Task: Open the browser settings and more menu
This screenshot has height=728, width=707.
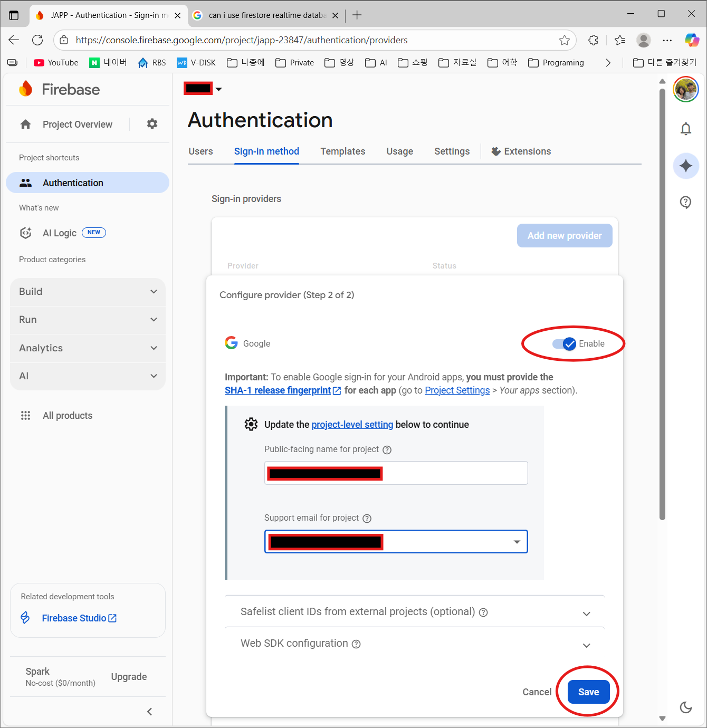Action: click(x=667, y=40)
